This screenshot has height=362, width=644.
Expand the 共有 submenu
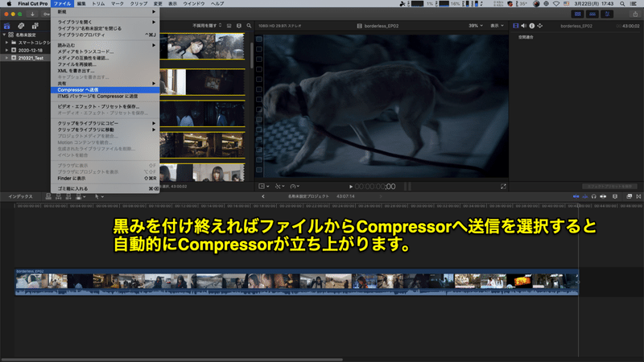105,84
